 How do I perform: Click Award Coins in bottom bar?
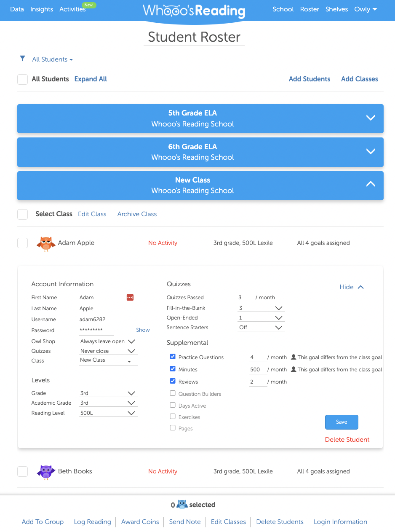tap(140, 522)
